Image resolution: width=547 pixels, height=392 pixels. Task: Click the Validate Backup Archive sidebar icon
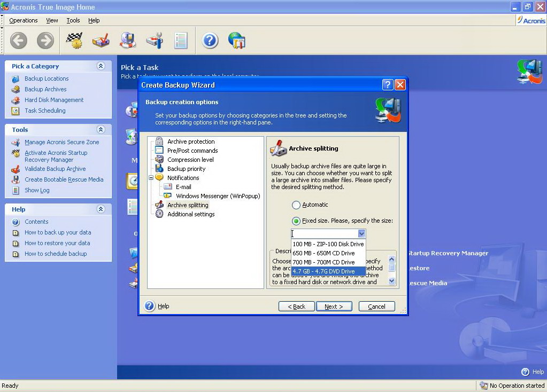[x=16, y=169]
